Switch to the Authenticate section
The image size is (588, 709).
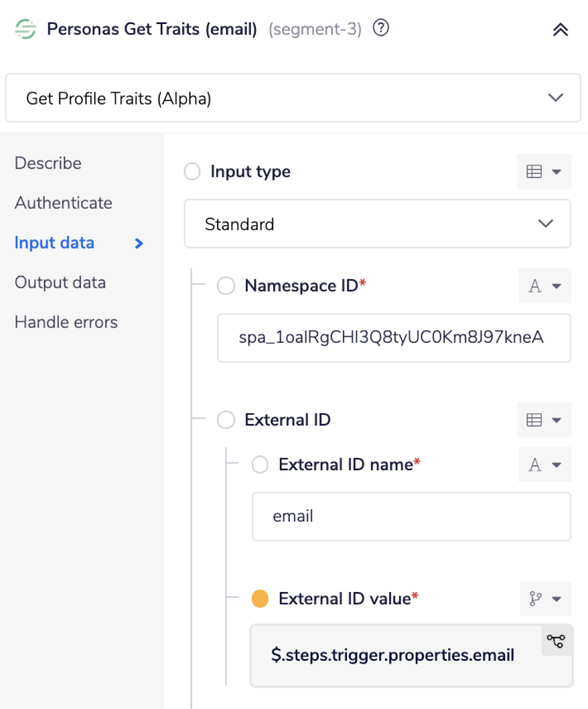pyautogui.click(x=64, y=203)
